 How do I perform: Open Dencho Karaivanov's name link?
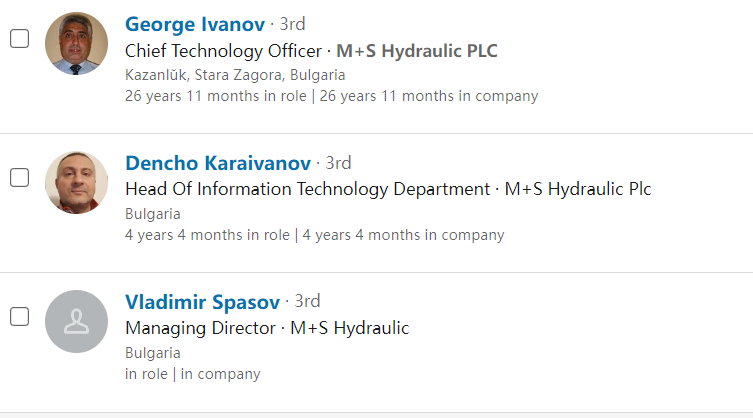[x=218, y=163]
